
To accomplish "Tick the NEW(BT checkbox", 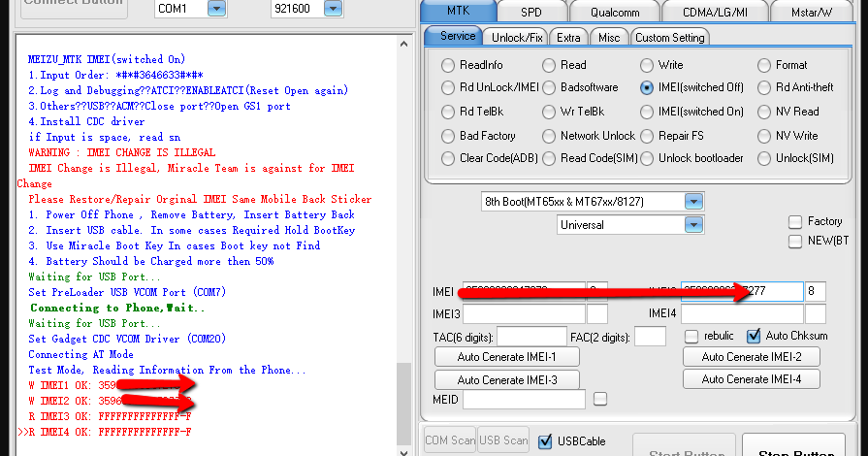I will pyautogui.click(x=795, y=242).
